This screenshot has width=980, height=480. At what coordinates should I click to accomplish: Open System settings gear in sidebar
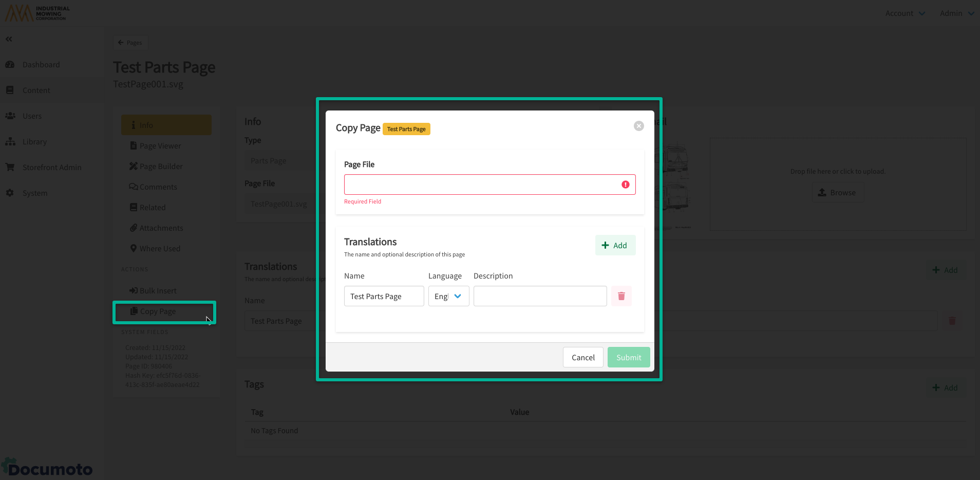coord(10,193)
